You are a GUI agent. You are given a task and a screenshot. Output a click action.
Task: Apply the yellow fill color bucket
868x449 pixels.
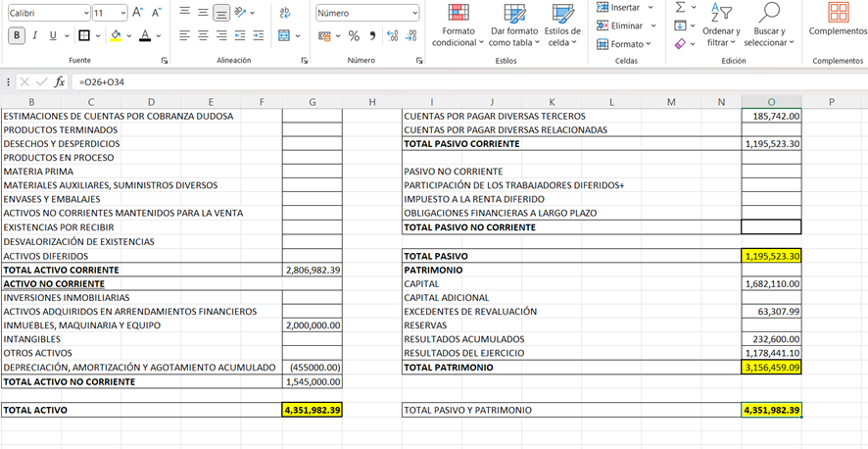point(116,35)
